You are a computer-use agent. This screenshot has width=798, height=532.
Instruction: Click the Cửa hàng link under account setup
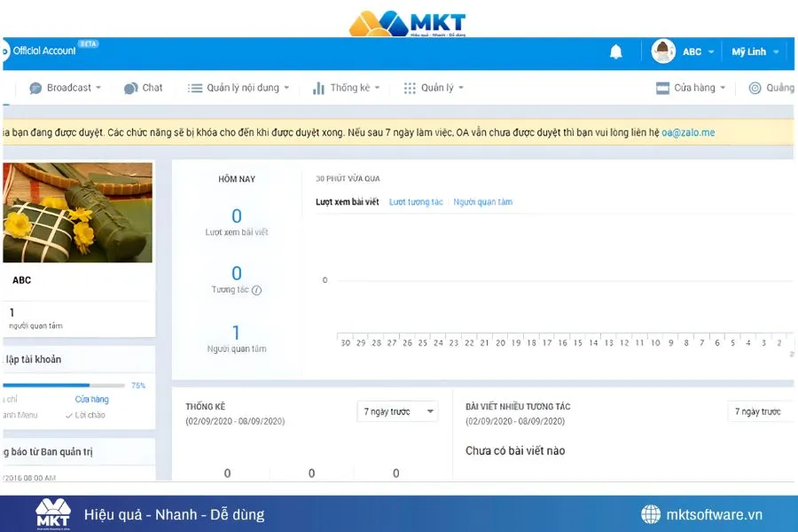(x=91, y=400)
